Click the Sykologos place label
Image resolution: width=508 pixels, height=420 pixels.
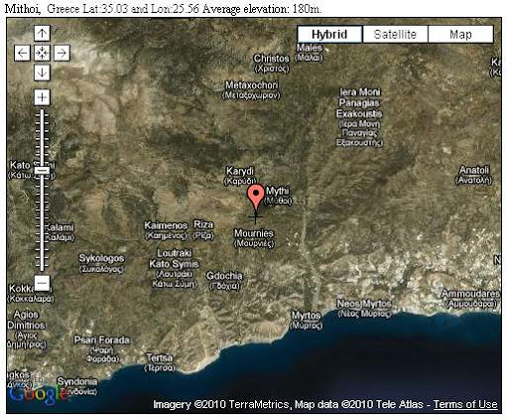click(x=101, y=263)
